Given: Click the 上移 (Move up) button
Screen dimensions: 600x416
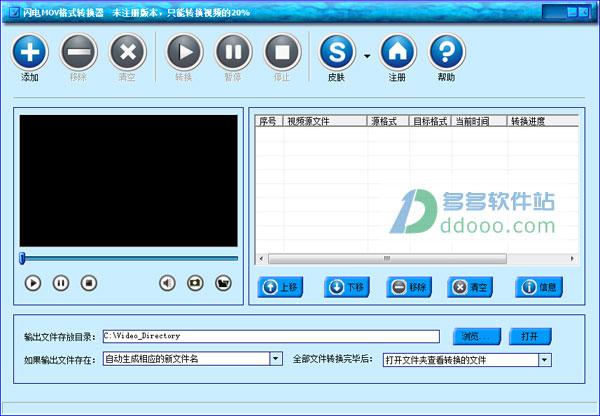Looking at the screenshot, I should (280, 287).
